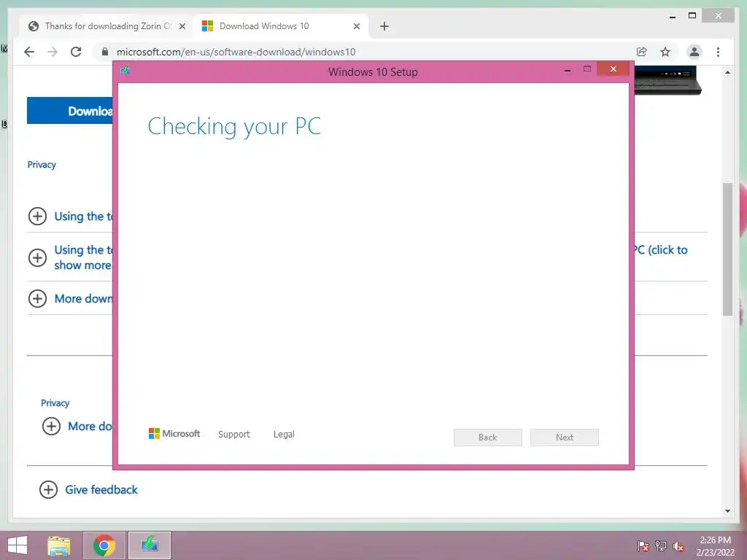This screenshot has height=560, width=747.
Task: Click the Back button in setup
Action: (488, 437)
